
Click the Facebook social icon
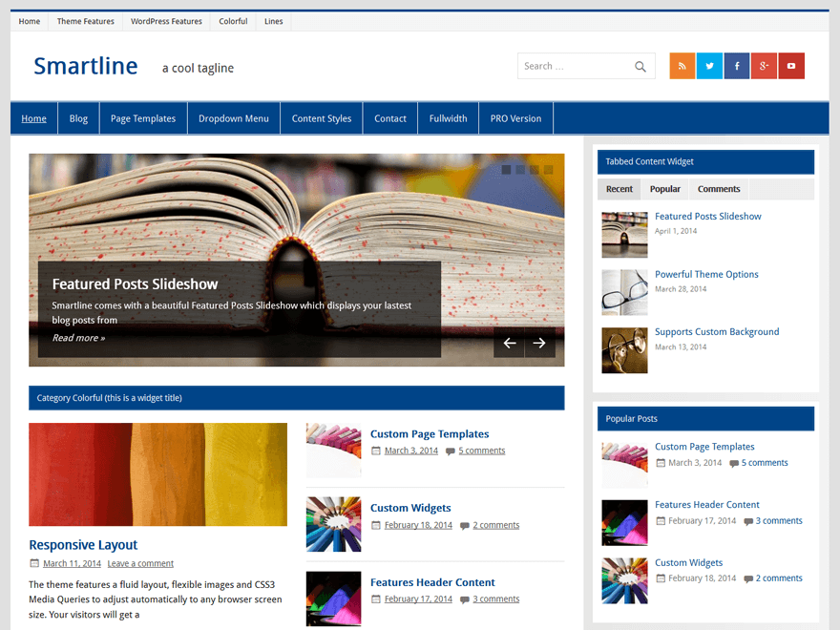737,66
